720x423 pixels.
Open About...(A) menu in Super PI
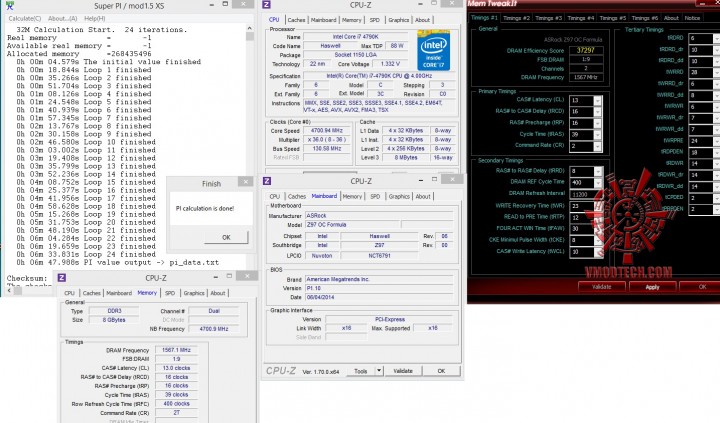point(62,18)
